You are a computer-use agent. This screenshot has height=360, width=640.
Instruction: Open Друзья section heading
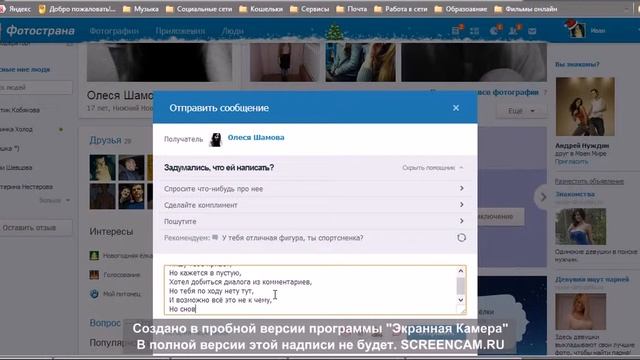point(105,140)
